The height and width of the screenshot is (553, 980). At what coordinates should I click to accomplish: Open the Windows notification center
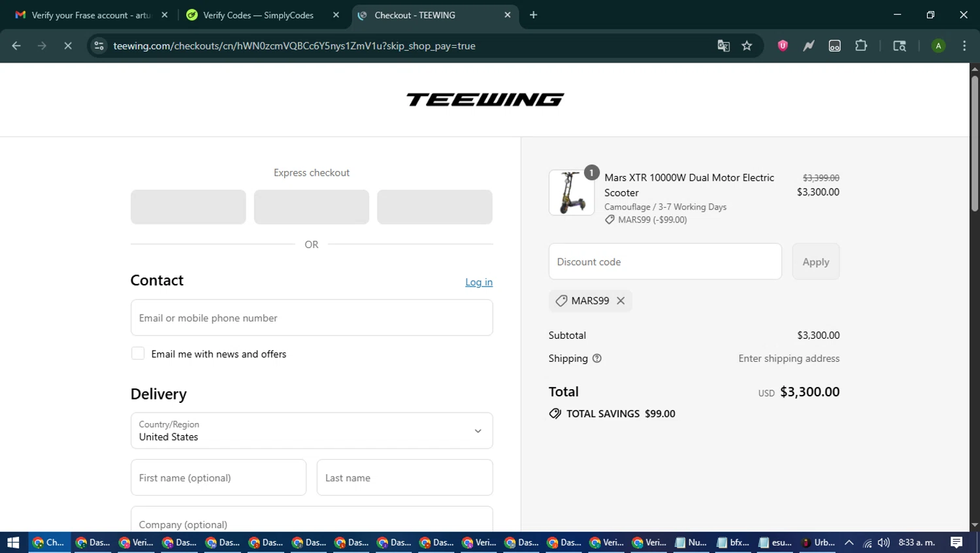956,543
